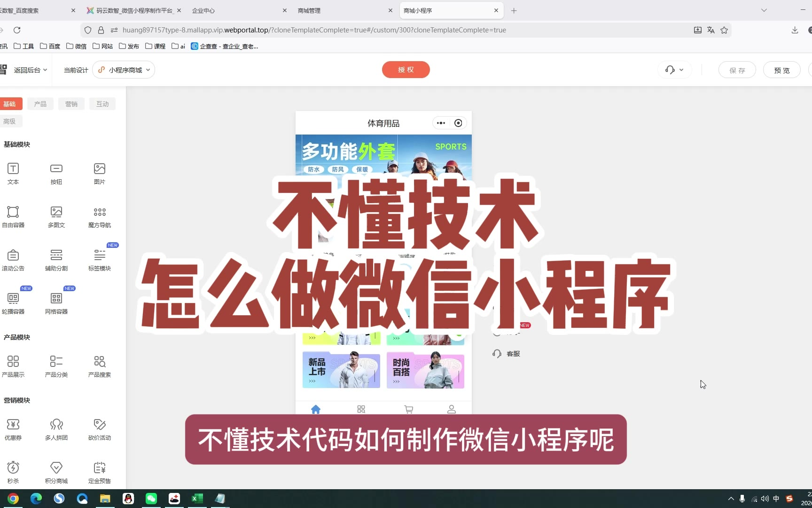Add a 图片 image module

click(x=100, y=173)
